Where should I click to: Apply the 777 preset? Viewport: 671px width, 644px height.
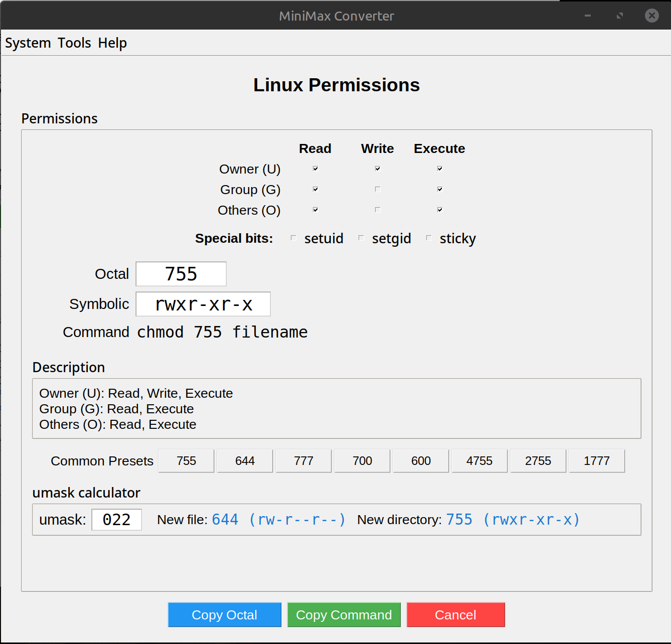click(x=304, y=461)
